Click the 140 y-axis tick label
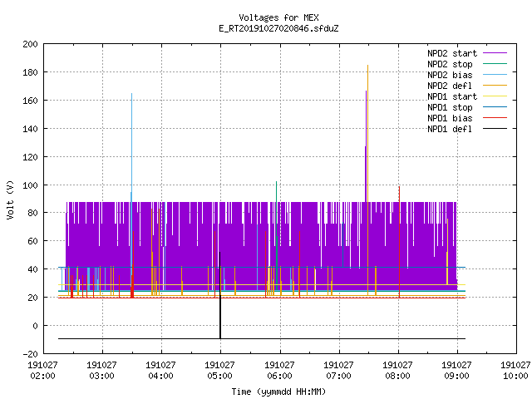The width and height of the screenshot is (532, 399). pos(30,129)
